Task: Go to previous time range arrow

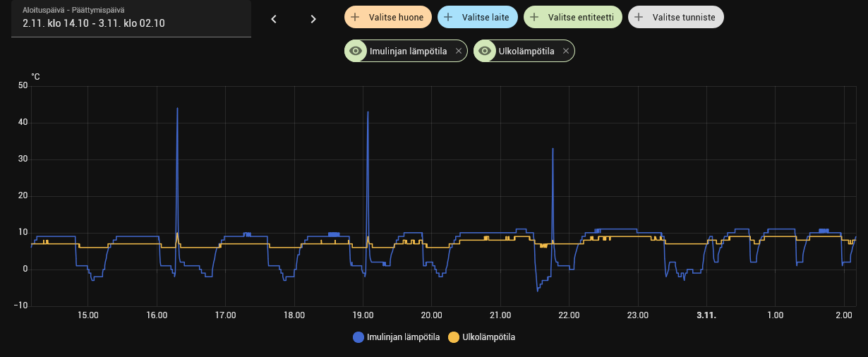Action: tap(274, 19)
